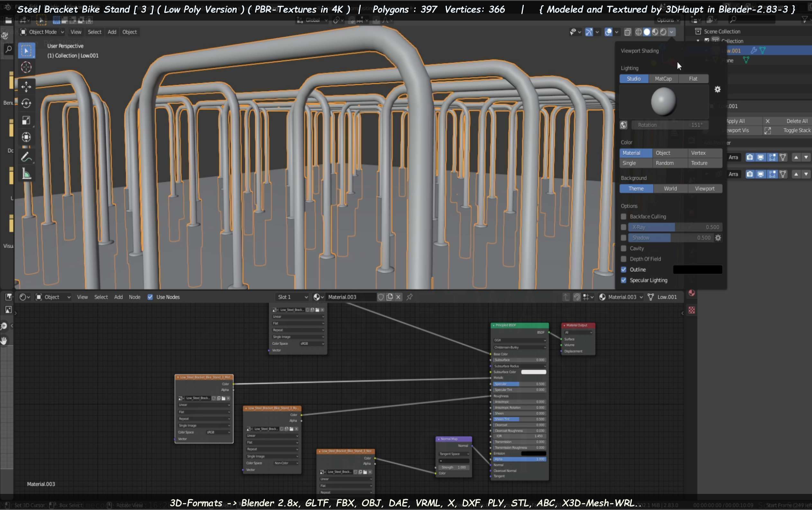The image size is (812, 510).
Task: Select the Measure ruler tool
Action: coord(26,174)
